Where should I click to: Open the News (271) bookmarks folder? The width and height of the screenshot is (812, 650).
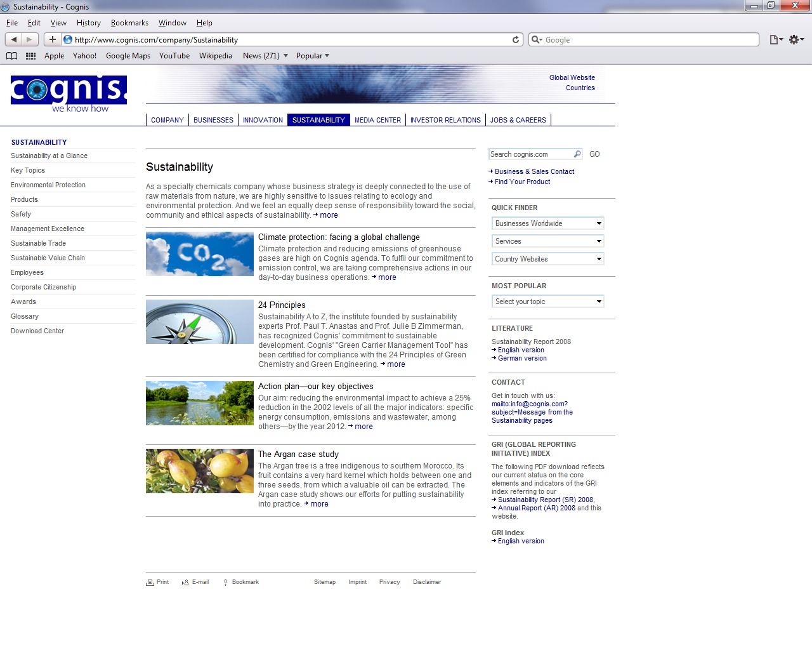[265, 56]
